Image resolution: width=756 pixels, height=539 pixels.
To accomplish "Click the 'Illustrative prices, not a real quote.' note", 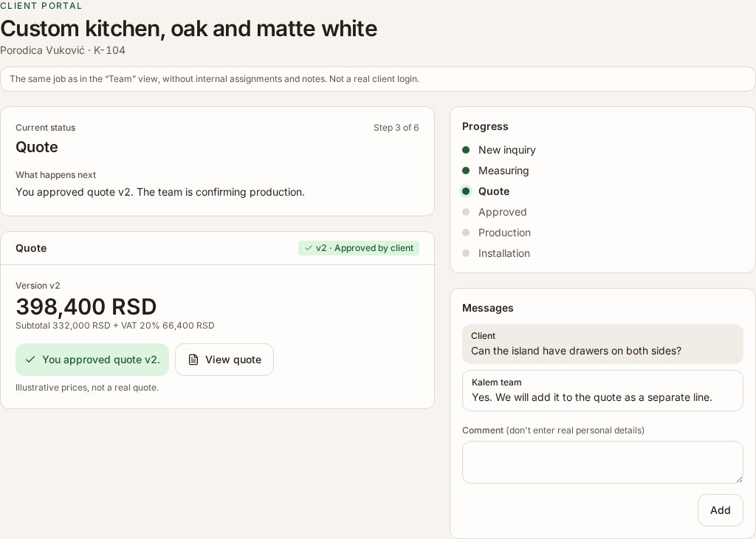I will point(87,388).
